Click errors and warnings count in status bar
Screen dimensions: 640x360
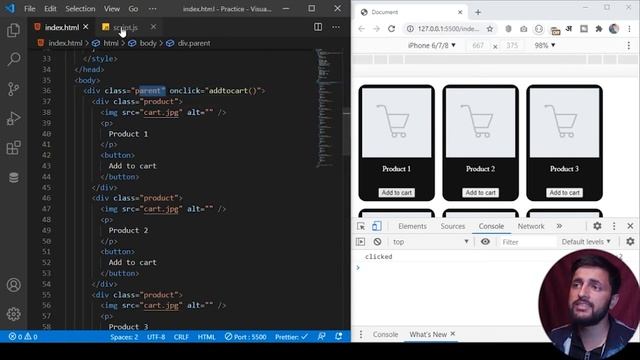(23, 337)
